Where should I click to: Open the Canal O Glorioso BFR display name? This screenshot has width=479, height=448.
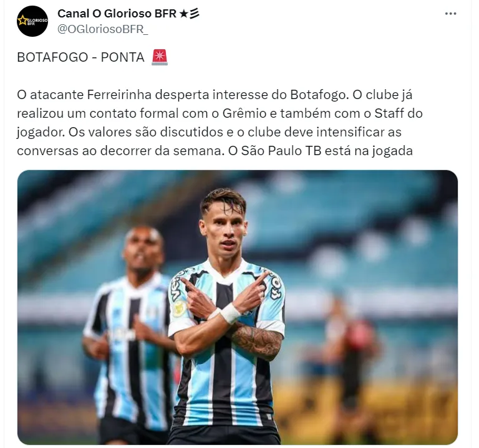(x=117, y=14)
